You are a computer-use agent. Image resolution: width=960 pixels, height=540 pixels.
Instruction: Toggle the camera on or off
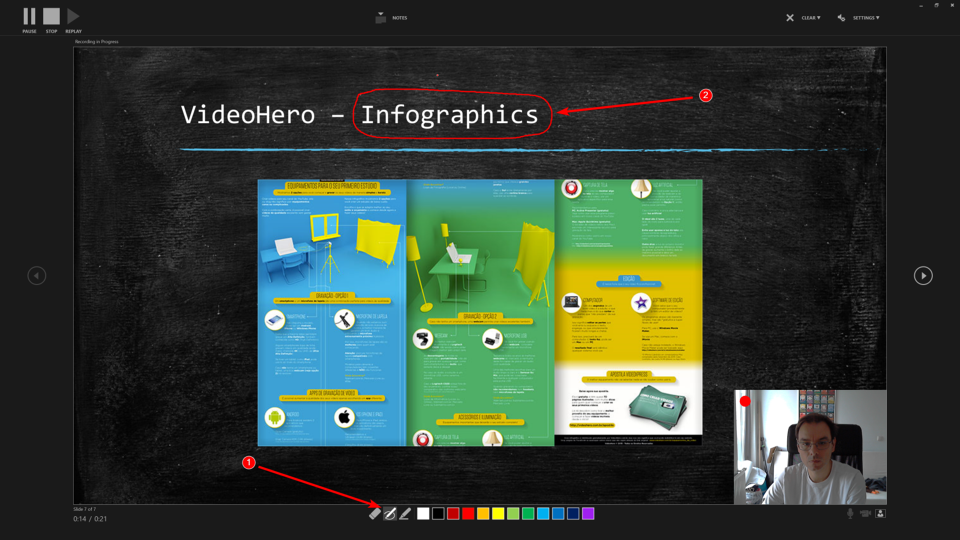coord(865,514)
